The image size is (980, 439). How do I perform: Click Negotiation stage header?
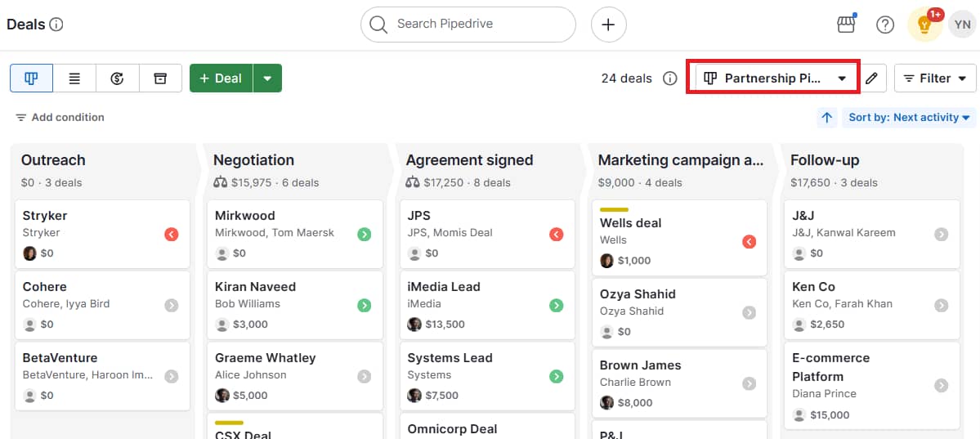point(253,160)
